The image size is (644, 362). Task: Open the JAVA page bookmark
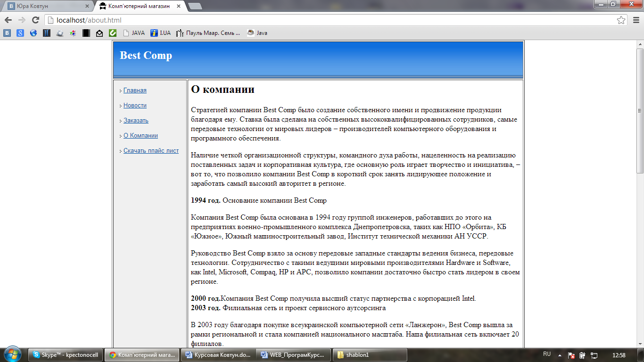tap(134, 33)
